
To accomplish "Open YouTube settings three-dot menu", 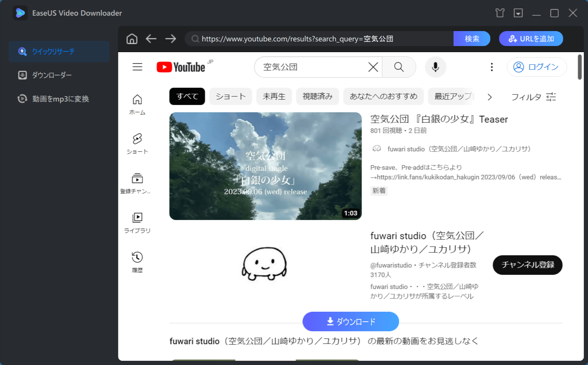I will [491, 67].
